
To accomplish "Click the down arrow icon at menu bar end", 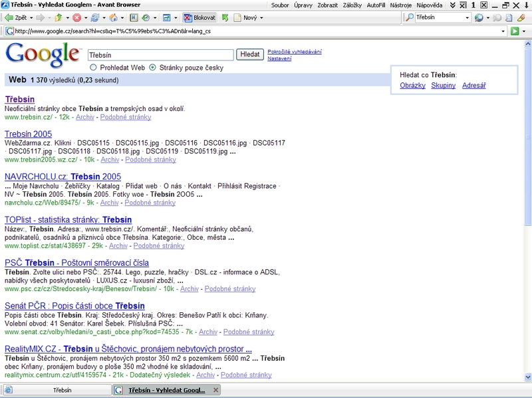I will click(x=526, y=5).
